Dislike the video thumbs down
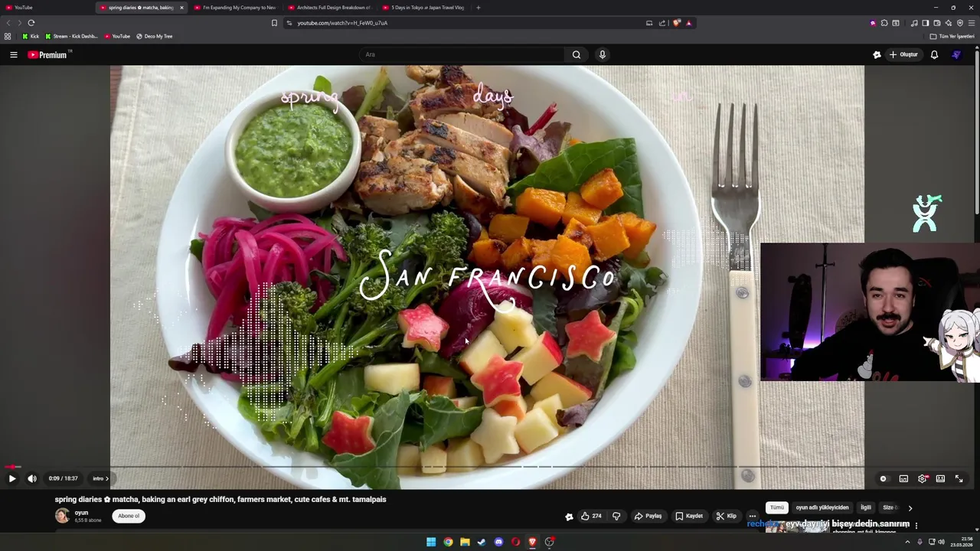This screenshot has width=980, height=551. [x=616, y=516]
